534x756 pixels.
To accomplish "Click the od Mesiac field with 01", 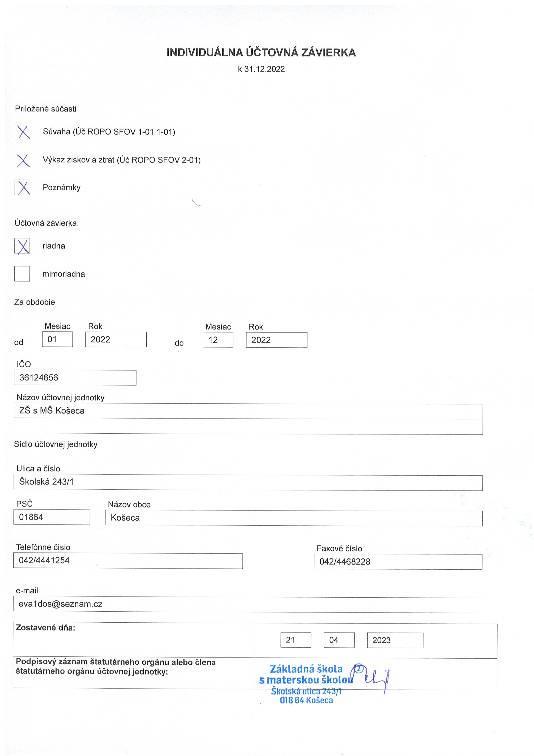I will [x=57, y=339].
